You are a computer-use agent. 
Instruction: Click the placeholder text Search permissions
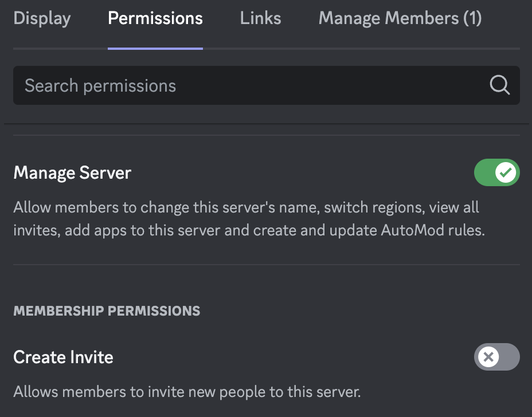coord(100,85)
